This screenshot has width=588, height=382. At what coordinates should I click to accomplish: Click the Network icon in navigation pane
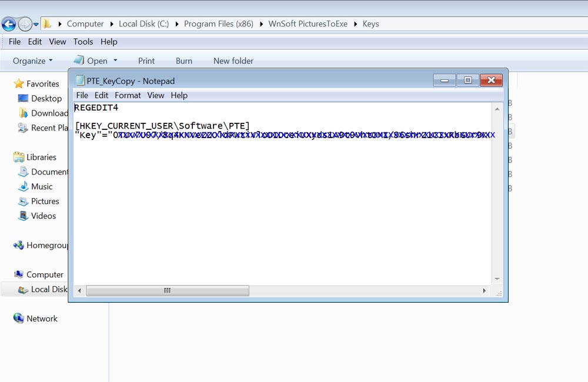(x=19, y=319)
